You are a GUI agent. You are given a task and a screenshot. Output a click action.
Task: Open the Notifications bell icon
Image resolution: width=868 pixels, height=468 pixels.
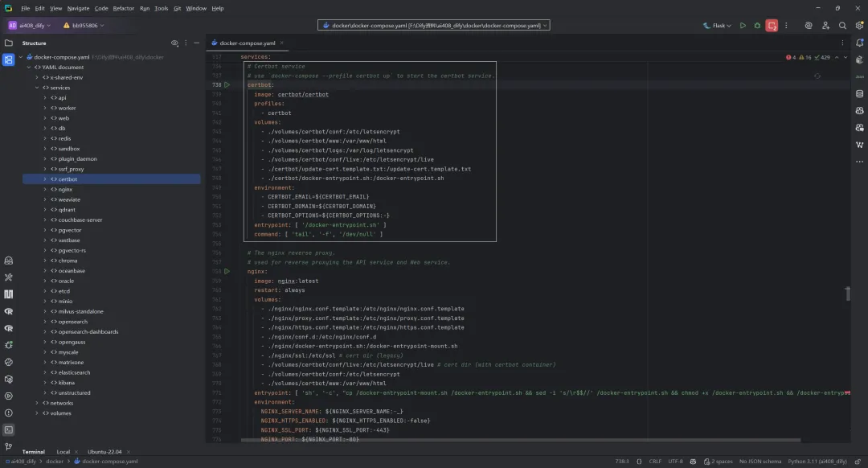pos(860,43)
